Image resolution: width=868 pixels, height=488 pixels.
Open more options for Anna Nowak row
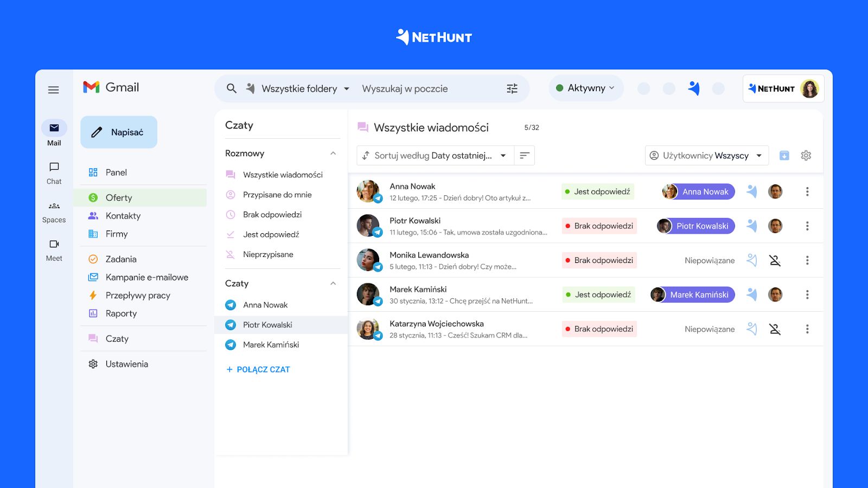807,191
